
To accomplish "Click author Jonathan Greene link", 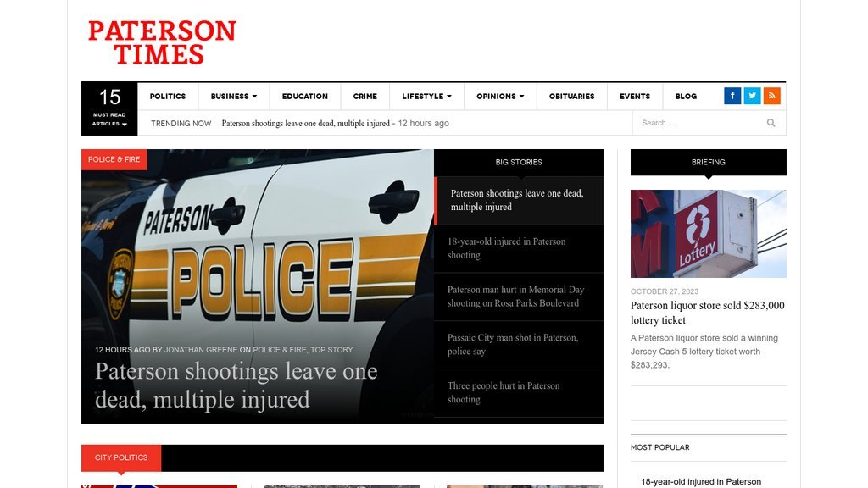I will (x=201, y=350).
